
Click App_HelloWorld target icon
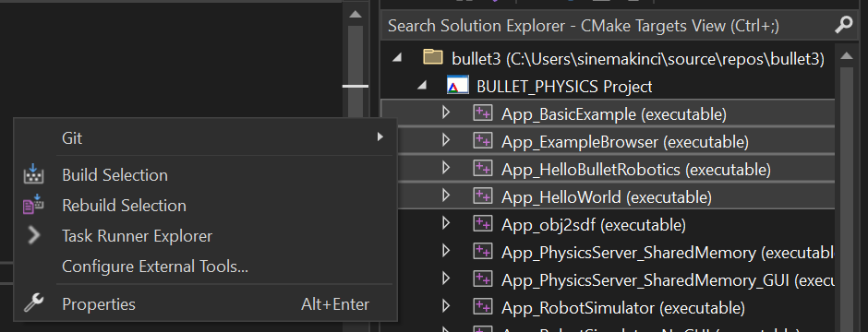pyautogui.click(x=483, y=196)
